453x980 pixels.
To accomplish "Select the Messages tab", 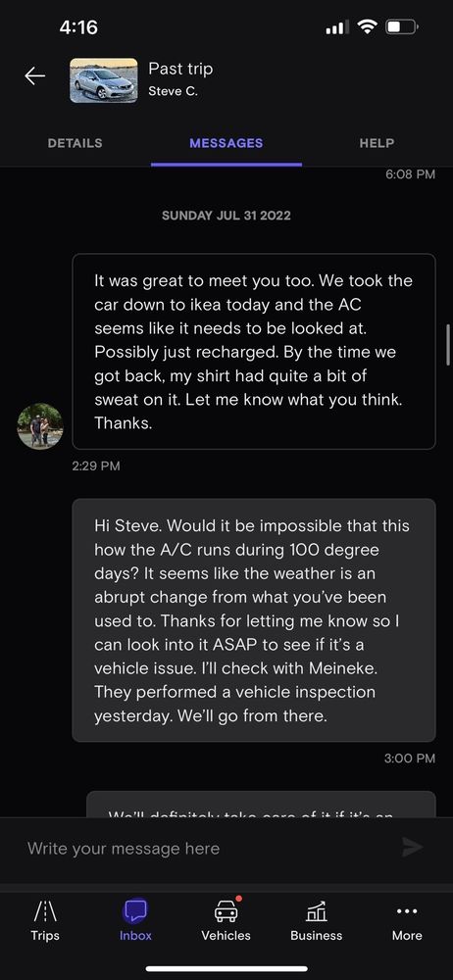I will (226, 143).
